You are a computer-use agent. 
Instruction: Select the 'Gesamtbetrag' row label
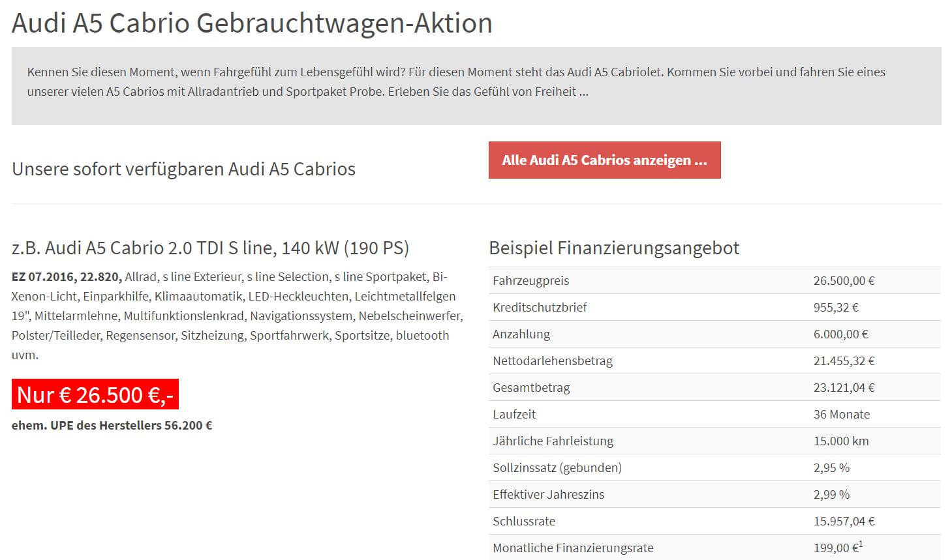(531, 388)
